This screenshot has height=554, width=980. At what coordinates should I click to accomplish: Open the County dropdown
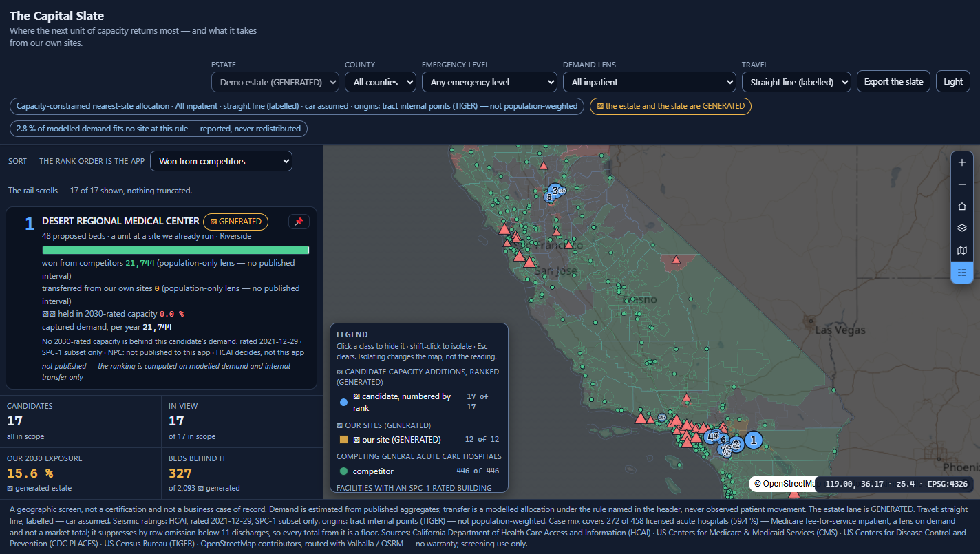381,82
